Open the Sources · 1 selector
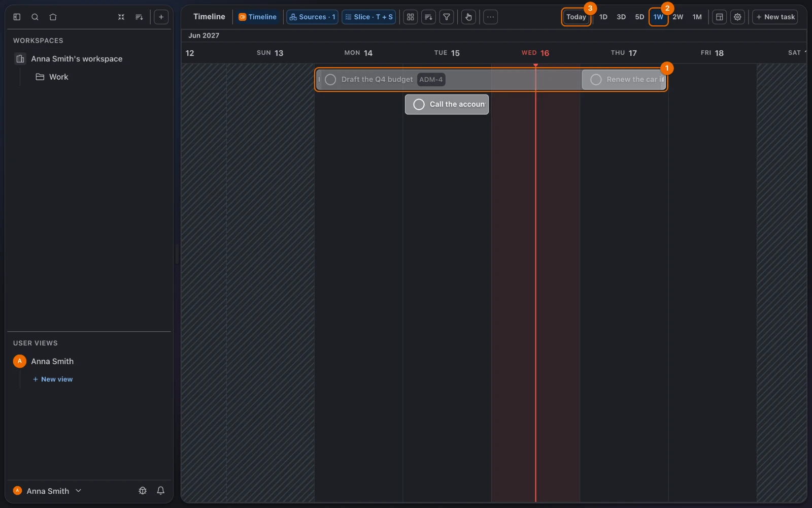Image resolution: width=812 pixels, height=508 pixels. (312, 17)
